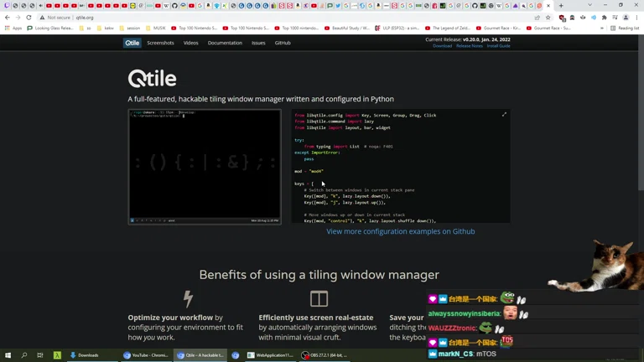Select the Videos nav item
This screenshot has height=362, width=644.
191,43
